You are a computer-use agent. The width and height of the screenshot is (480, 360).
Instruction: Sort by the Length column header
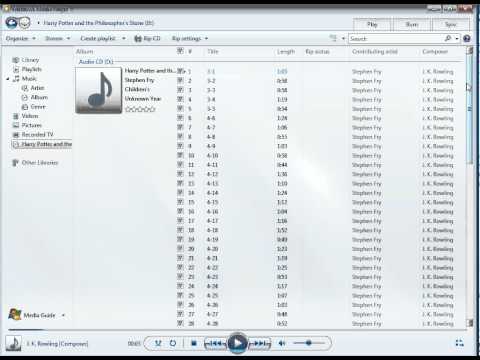tap(286, 52)
